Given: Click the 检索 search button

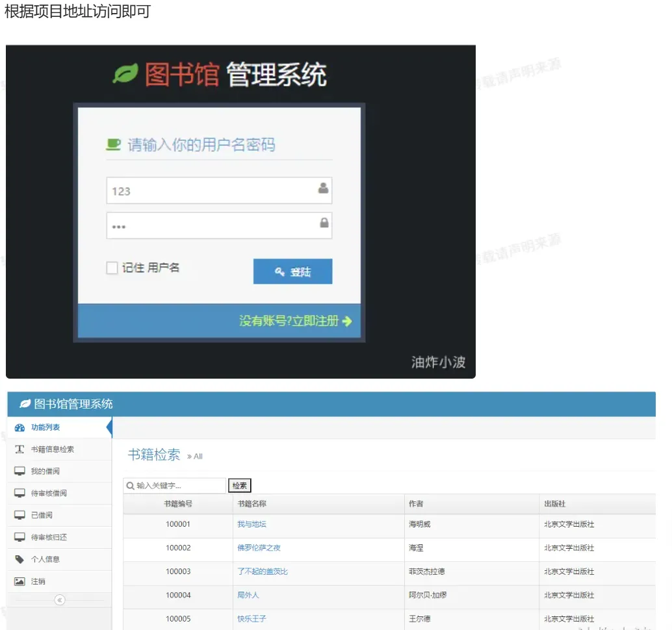Looking at the screenshot, I should click(x=240, y=485).
